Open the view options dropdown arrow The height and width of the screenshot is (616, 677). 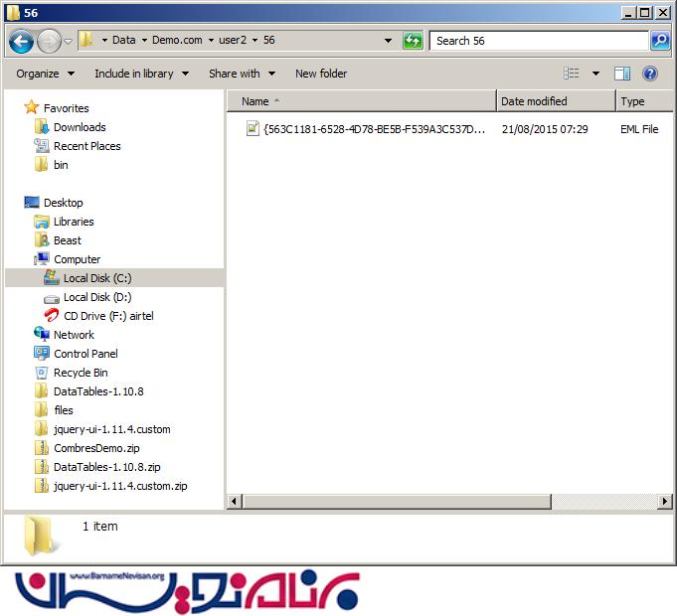[x=595, y=74]
